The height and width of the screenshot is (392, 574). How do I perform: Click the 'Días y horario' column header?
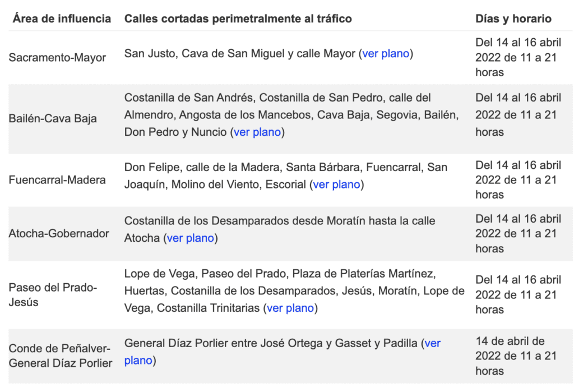(x=513, y=19)
